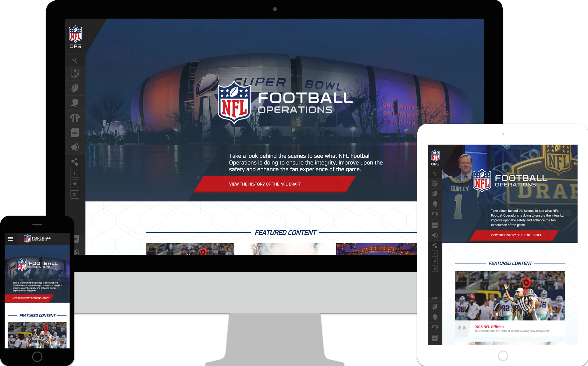Click 'The complete 2015 NFL roster' description on tablet

[512, 331]
